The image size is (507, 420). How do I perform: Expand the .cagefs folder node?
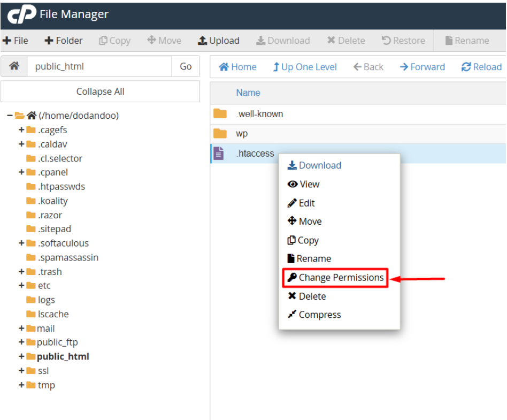click(21, 130)
